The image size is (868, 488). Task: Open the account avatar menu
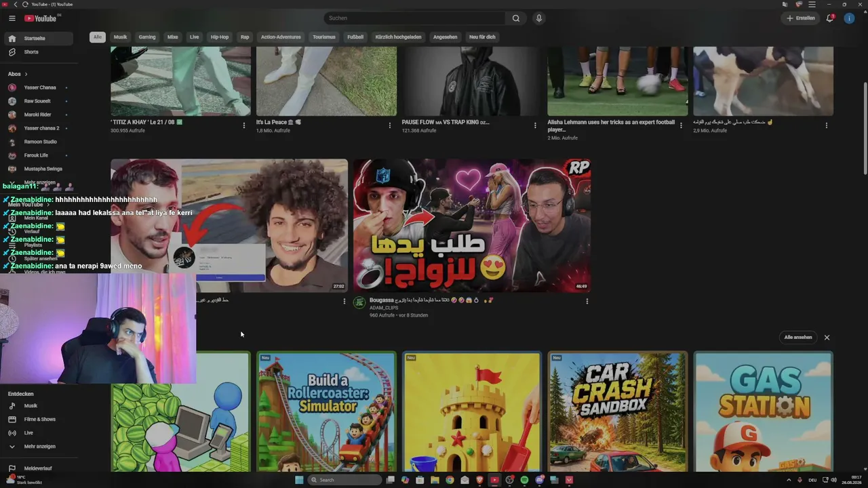849,18
